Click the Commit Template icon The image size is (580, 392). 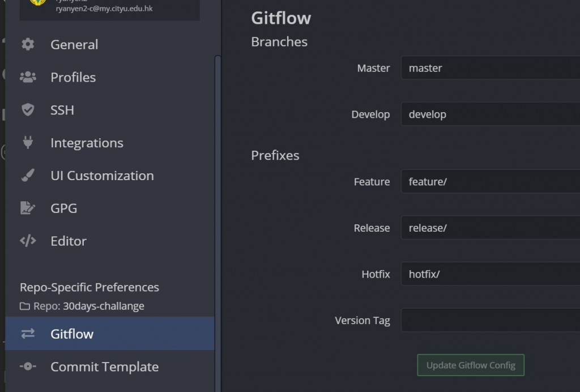pyautogui.click(x=28, y=367)
